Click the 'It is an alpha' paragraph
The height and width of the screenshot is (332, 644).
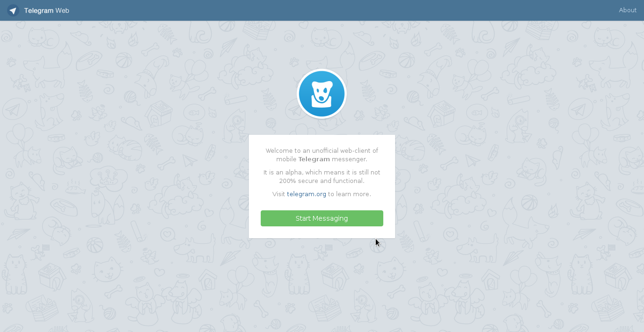click(322, 177)
